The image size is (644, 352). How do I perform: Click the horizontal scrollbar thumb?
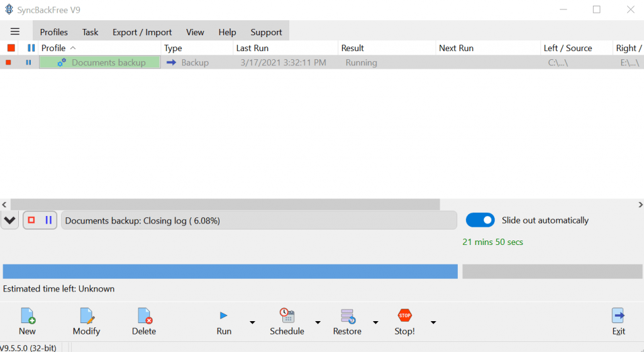coord(225,205)
